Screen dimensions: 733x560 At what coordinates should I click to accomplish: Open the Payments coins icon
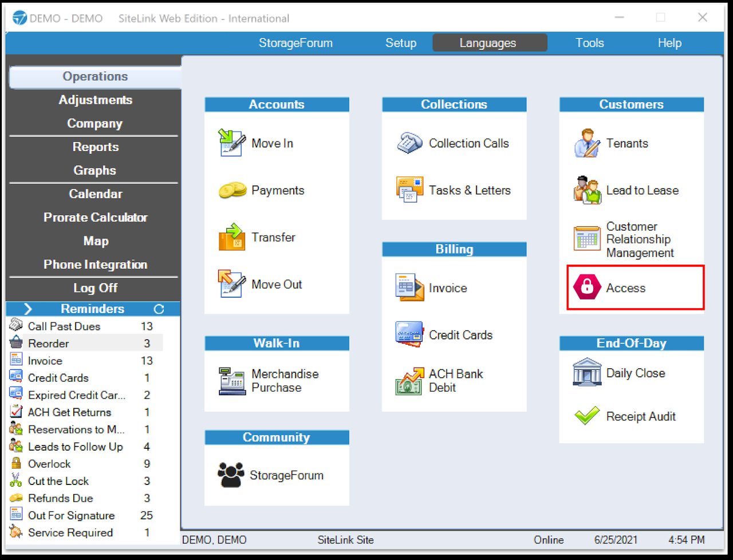pyautogui.click(x=232, y=190)
